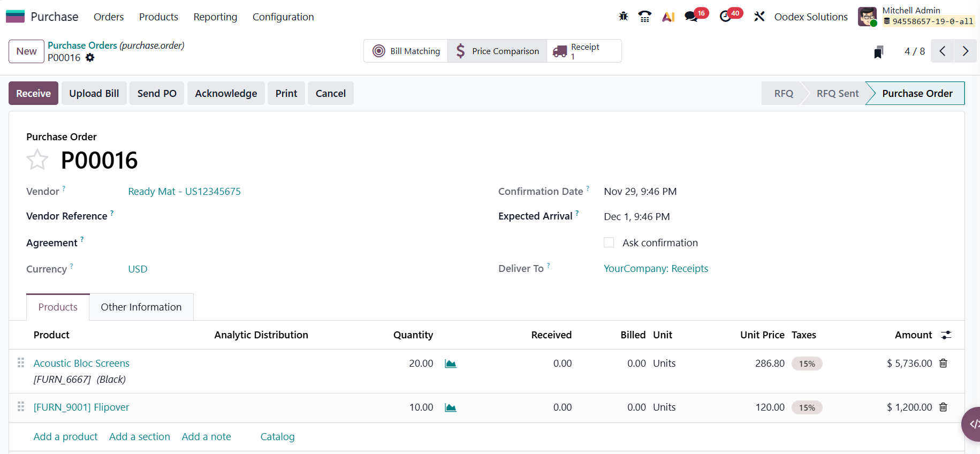Image resolution: width=980 pixels, height=454 pixels.
Task: Open the Configuration menu
Action: click(x=283, y=17)
